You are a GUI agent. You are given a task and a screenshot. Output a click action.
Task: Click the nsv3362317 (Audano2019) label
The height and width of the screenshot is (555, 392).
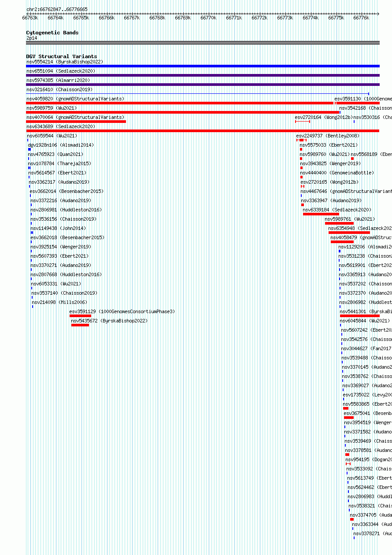point(59,182)
